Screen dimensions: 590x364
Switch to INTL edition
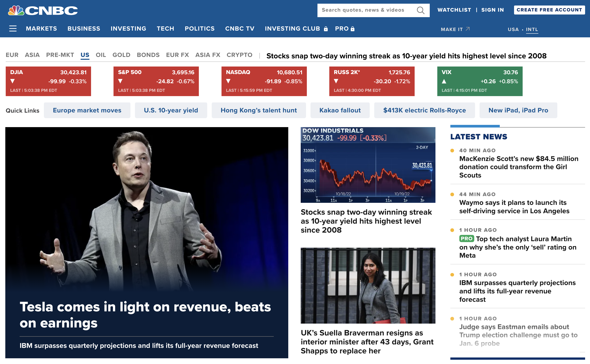pos(532,29)
